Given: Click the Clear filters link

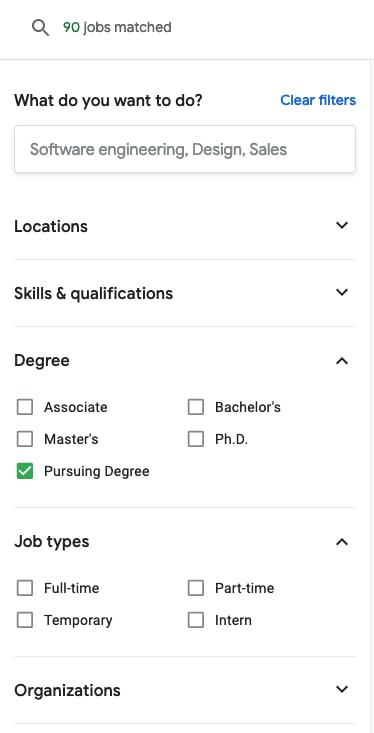Looking at the screenshot, I should point(318,100).
